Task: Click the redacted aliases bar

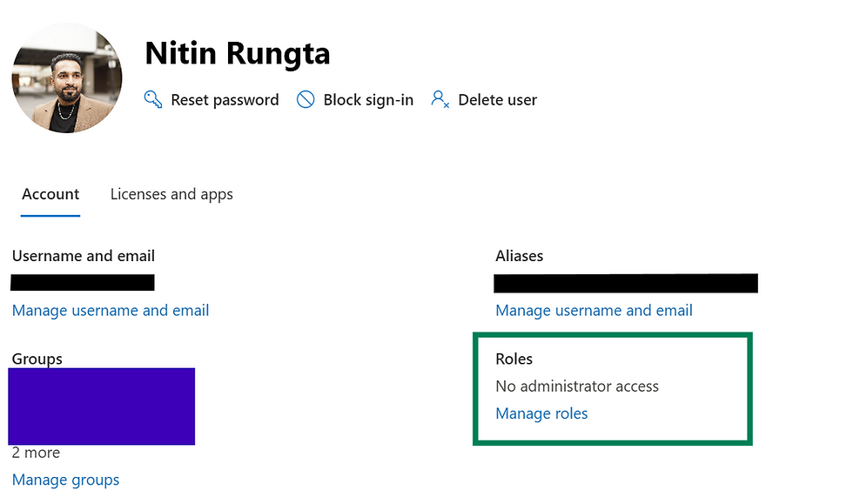Action: [x=625, y=283]
